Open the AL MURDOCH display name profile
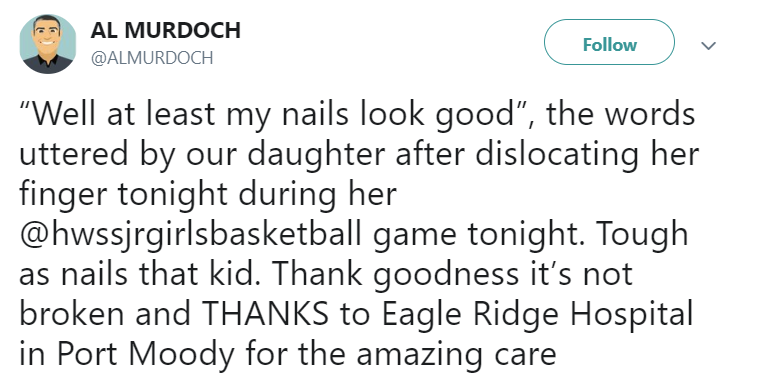The width and height of the screenshot is (758, 383). coord(165,30)
